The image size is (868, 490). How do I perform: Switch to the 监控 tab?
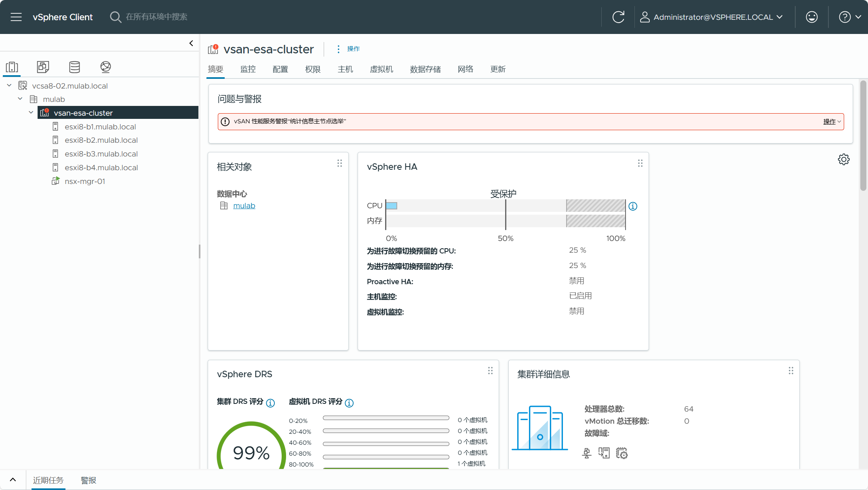tap(248, 69)
